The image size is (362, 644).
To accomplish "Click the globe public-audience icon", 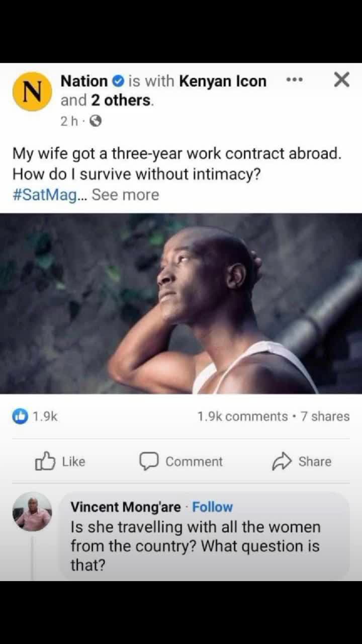I will [96, 121].
